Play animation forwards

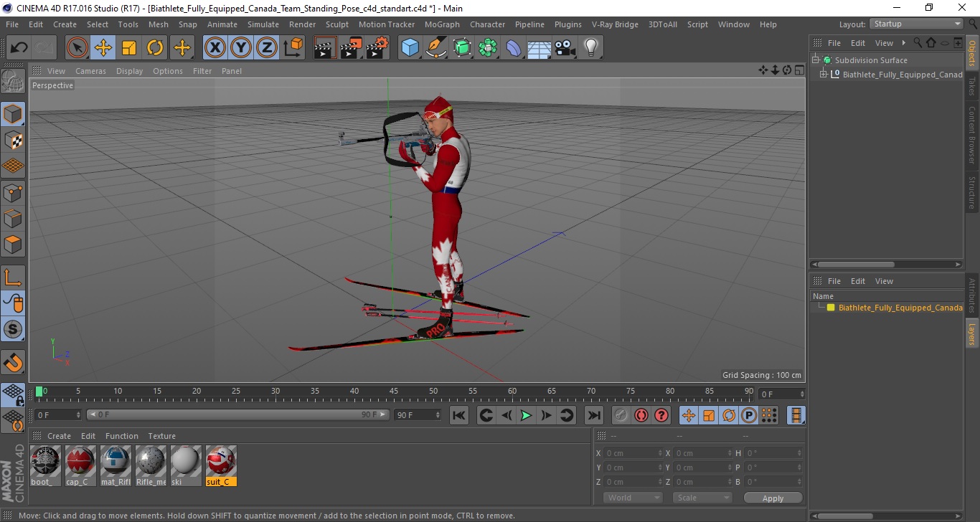click(x=526, y=415)
